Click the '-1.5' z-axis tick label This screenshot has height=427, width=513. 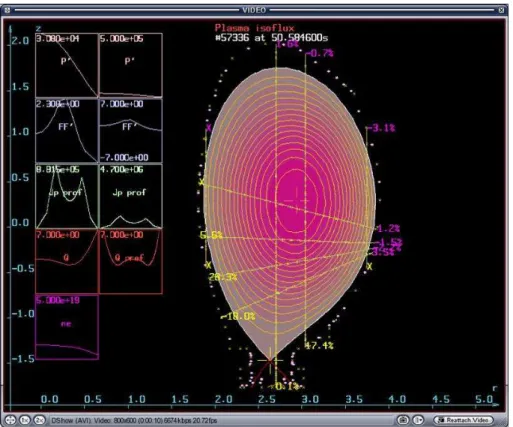click(23, 359)
